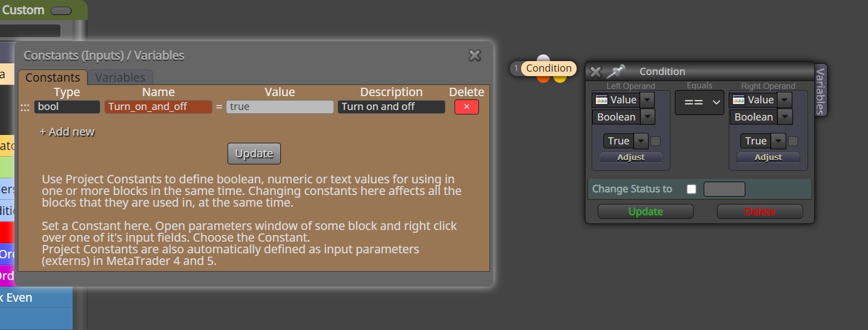The width and height of the screenshot is (868, 330).
Task: Pin the Condition panel with pushpin icon
Action: 615,72
